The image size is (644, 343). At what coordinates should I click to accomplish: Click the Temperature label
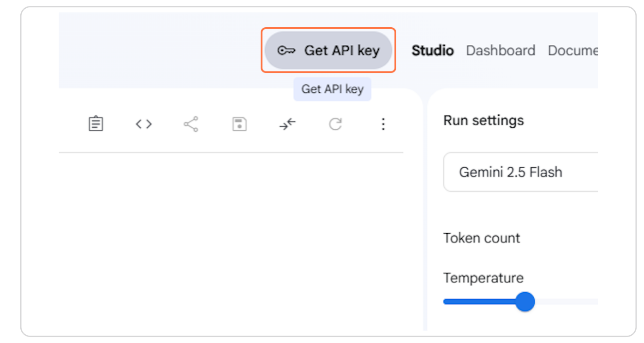[x=483, y=278]
